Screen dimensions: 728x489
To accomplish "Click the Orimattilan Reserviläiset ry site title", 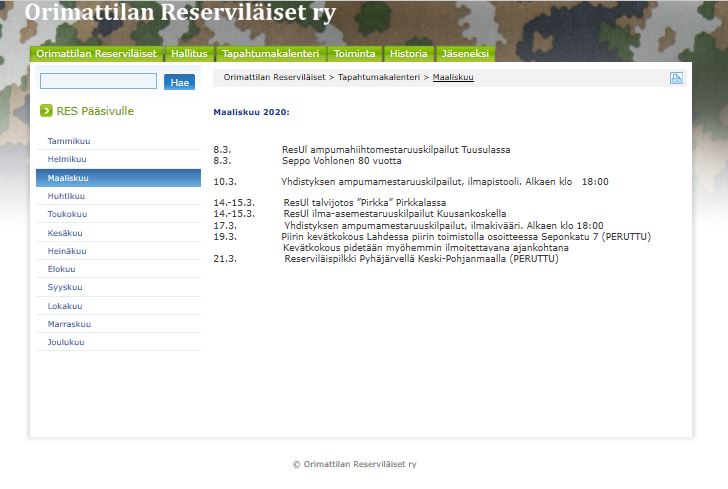I will click(x=180, y=14).
